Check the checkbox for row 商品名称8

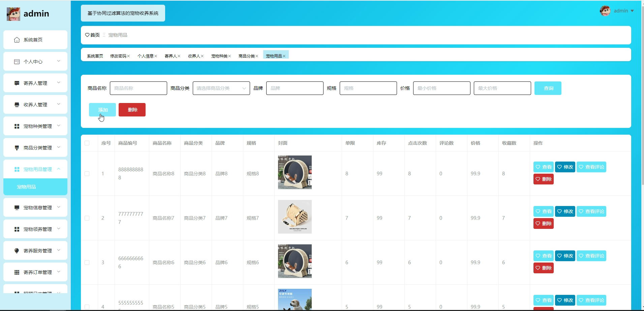pos(87,174)
